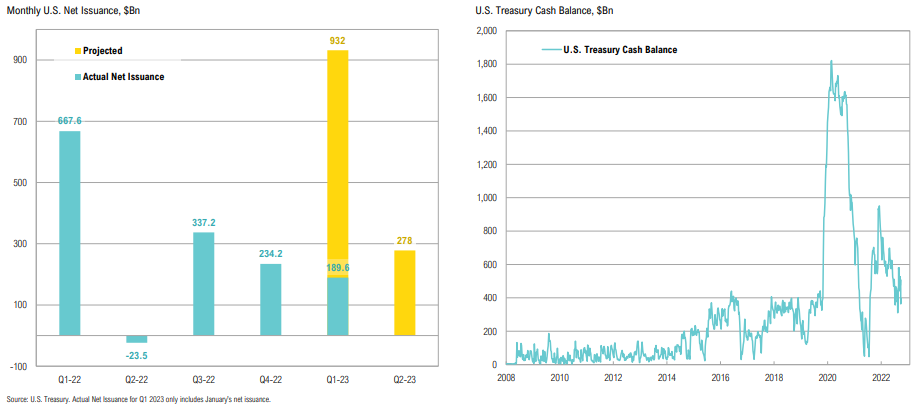Click the Q1-23 x-axis label
Viewport: 915px width, 405px height.
coord(338,380)
